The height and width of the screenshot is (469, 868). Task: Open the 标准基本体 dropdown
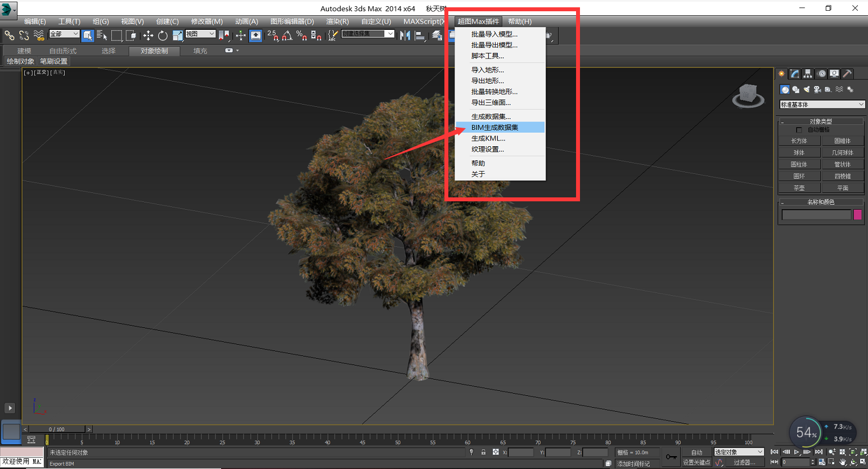click(821, 104)
